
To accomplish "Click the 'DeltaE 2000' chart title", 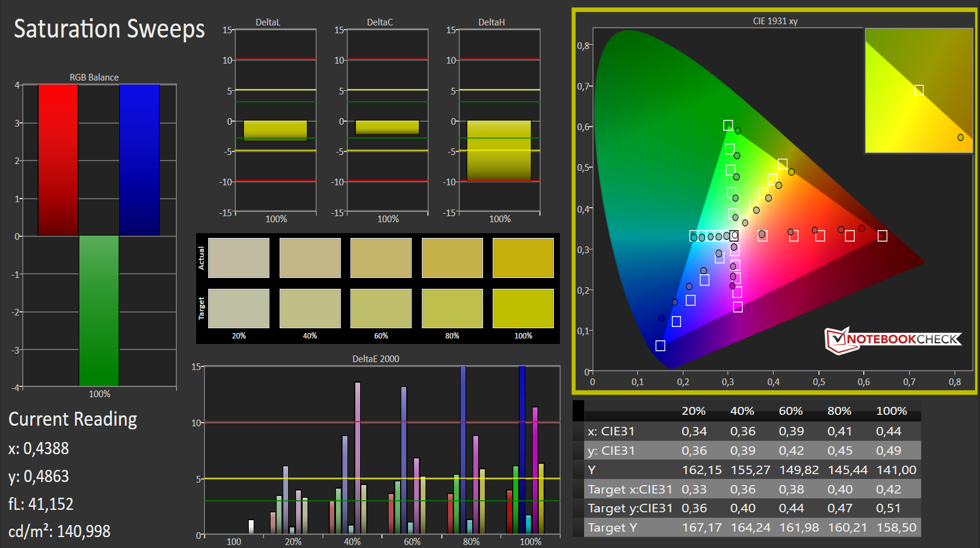I will click(376, 359).
